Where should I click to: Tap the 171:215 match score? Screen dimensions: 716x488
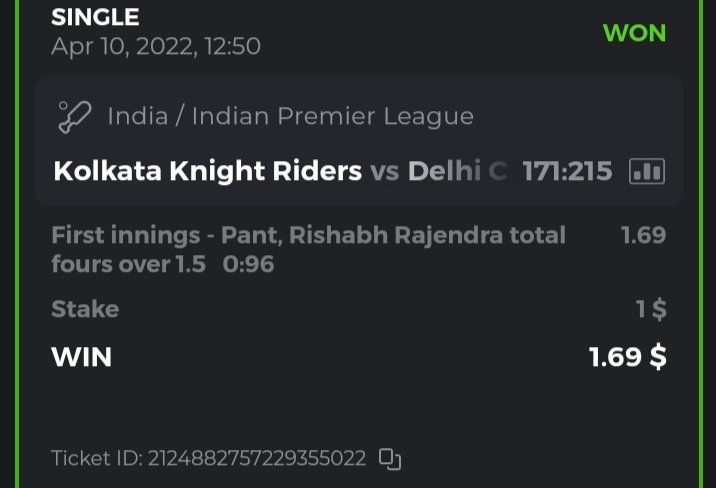(567, 171)
